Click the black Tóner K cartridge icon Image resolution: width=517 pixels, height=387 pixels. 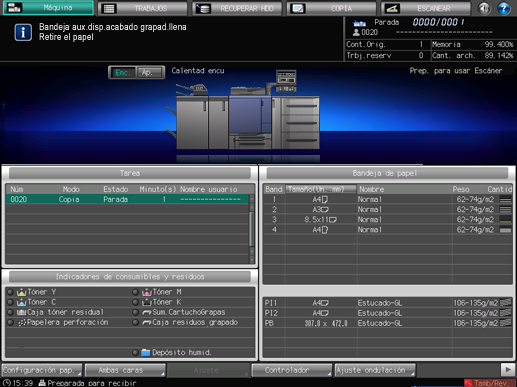147,302
